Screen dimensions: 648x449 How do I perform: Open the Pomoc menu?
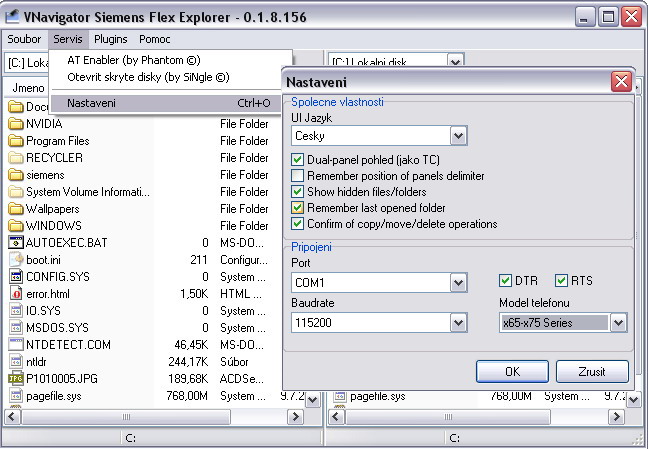click(x=155, y=39)
